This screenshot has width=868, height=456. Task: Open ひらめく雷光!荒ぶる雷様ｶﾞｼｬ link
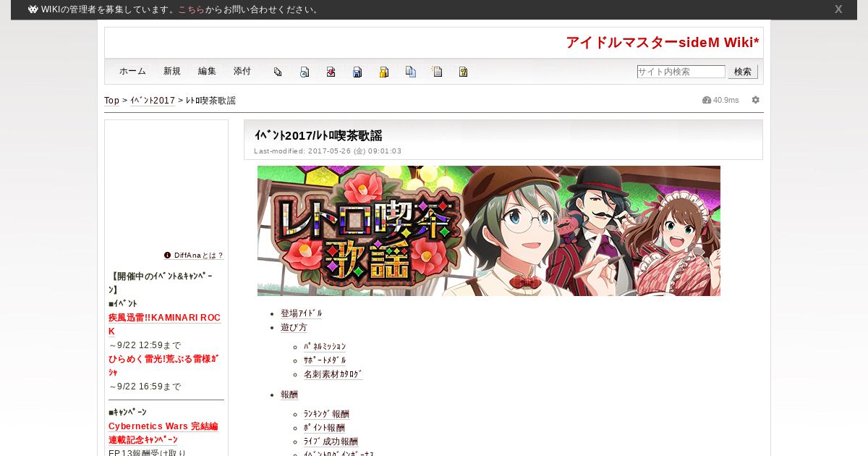(163, 366)
